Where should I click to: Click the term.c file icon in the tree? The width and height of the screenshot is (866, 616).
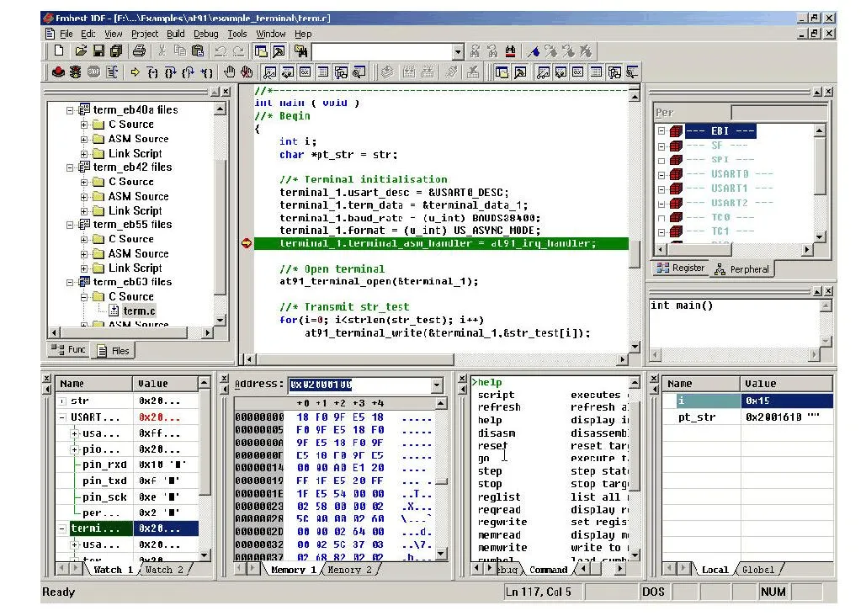click(x=114, y=311)
